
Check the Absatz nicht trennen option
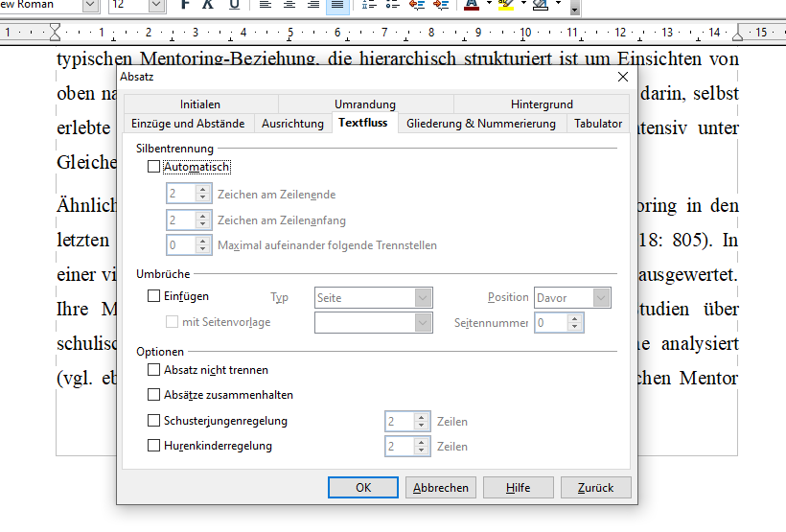(154, 370)
